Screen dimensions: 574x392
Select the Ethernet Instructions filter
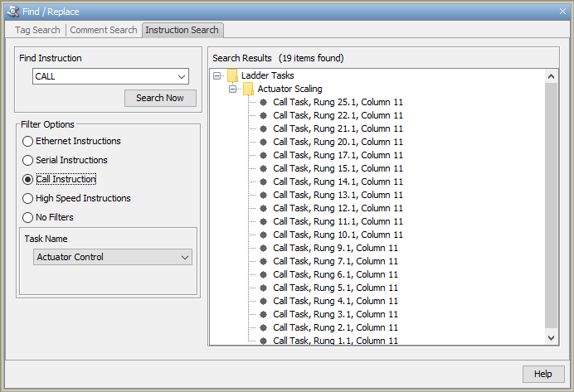point(28,142)
